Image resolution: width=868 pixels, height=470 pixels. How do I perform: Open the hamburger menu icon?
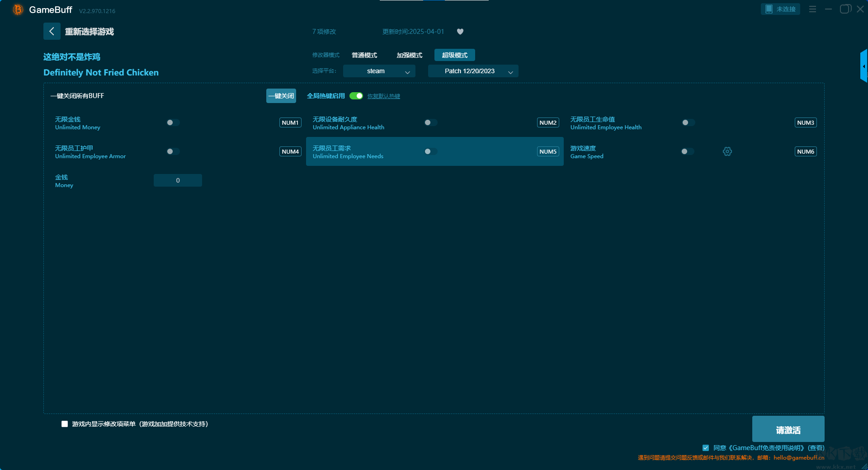(x=812, y=9)
